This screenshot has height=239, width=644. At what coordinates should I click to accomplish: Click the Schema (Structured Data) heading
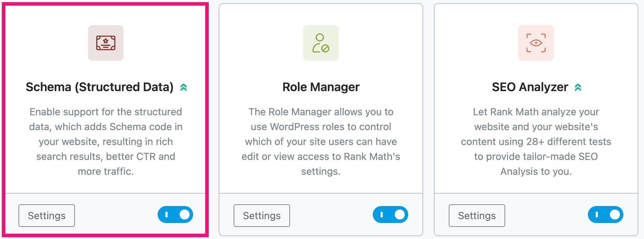point(100,87)
